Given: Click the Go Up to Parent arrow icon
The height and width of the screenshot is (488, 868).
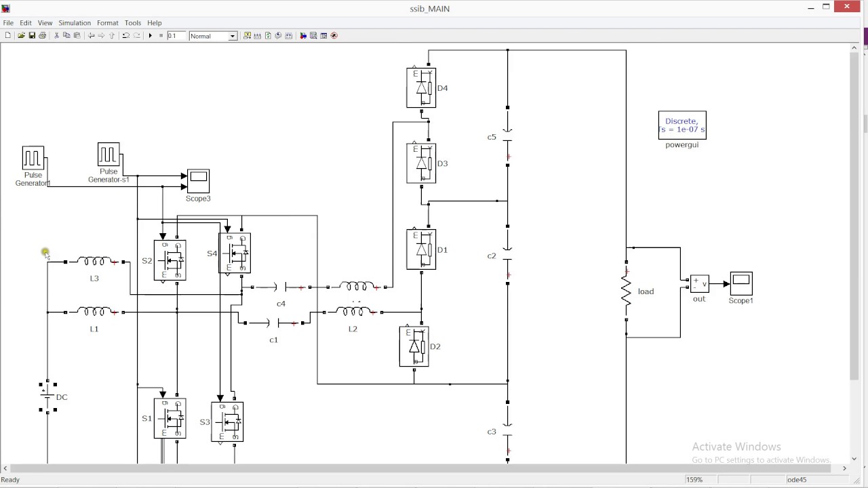Looking at the screenshot, I should tap(112, 35).
